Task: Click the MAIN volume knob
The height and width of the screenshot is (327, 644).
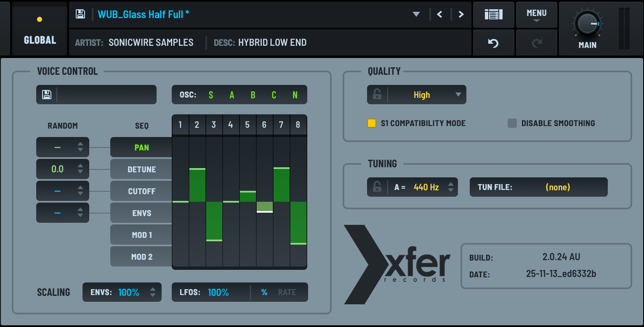Action: tap(587, 24)
